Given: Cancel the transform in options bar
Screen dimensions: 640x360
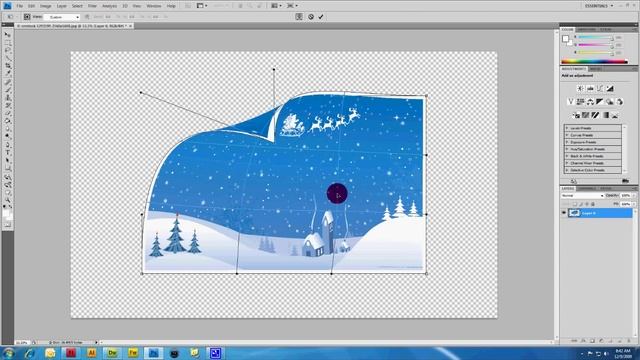Looking at the screenshot, I should pos(311,17).
